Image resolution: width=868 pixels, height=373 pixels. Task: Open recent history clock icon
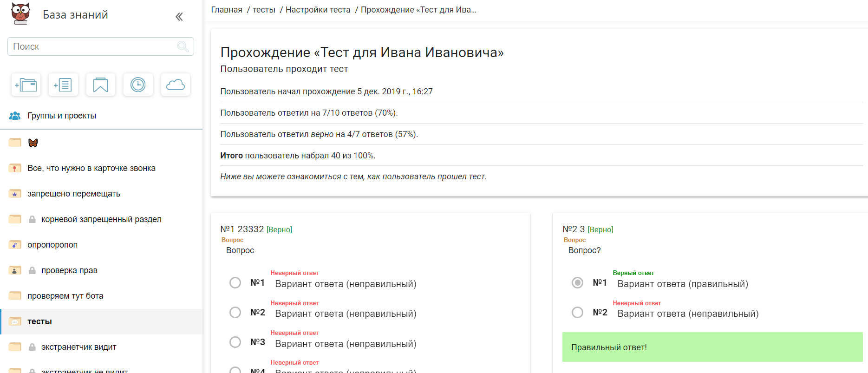(x=138, y=85)
